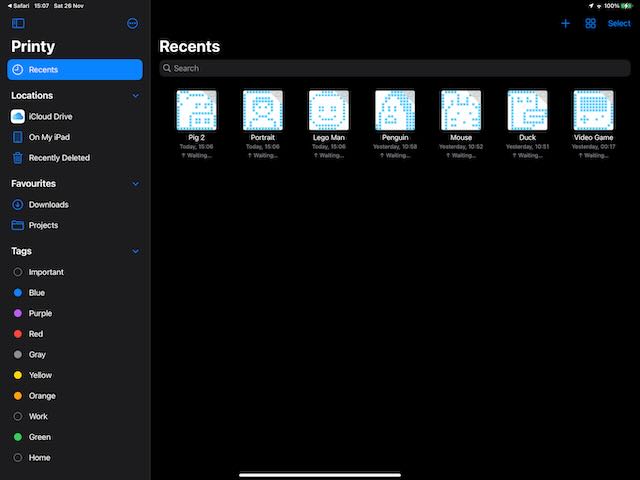Click the Pig 2 file name
The width and height of the screenshot is (640, 480).
(196, 138)
